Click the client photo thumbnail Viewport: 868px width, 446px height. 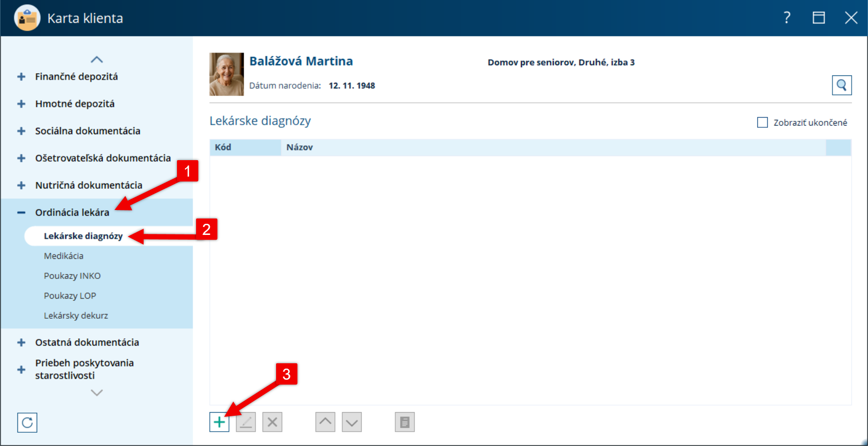(x=227, y=74)
